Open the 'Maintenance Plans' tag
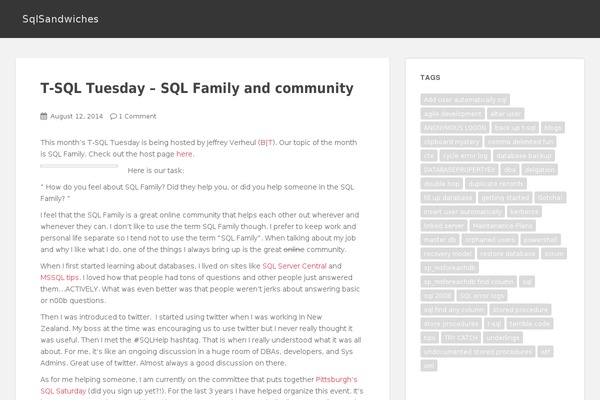 (x=502, y=226)
